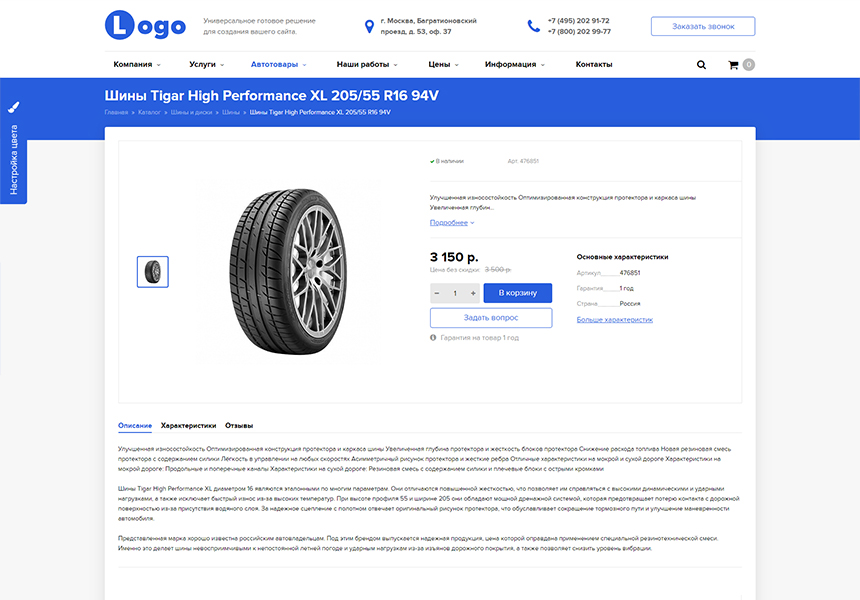Image resolution: width=860 pixels, height=600 pixels.
Task: Click the Задать вопрос button
Action: point(491,317)
